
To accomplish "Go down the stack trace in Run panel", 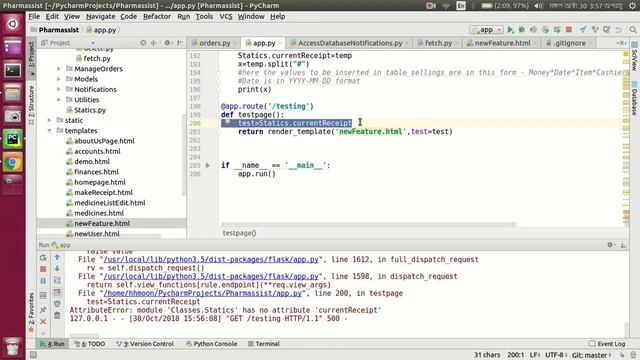I will tap(57, 269).
